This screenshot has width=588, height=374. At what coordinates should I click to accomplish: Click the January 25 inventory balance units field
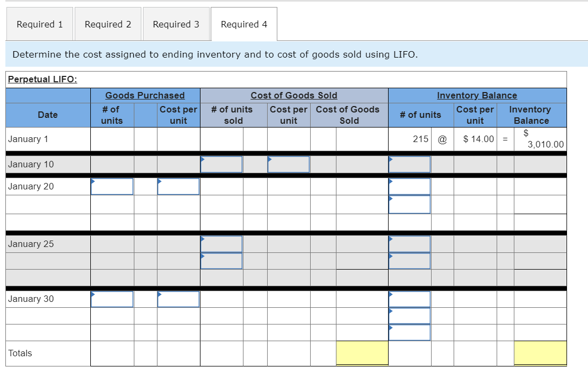point(410,244)
